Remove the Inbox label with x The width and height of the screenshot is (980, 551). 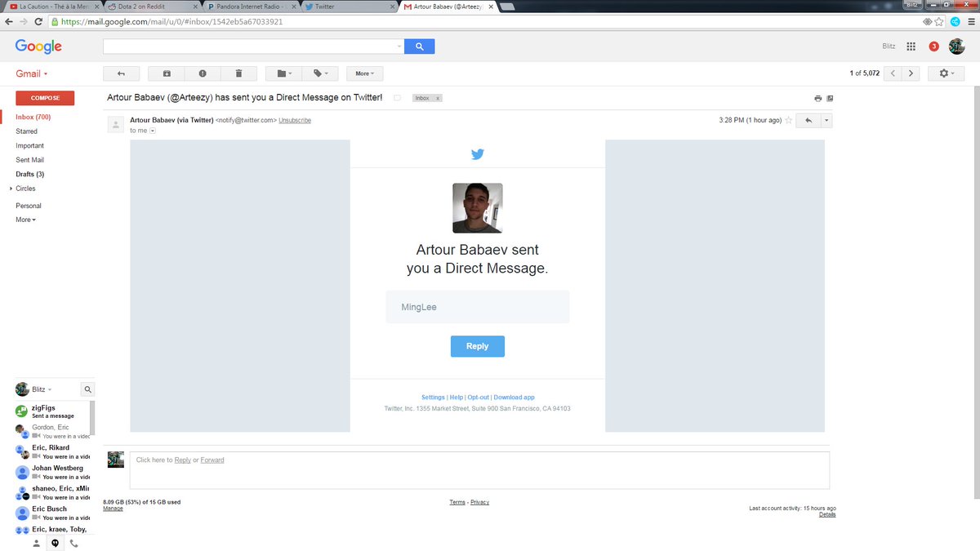point(437,98)
